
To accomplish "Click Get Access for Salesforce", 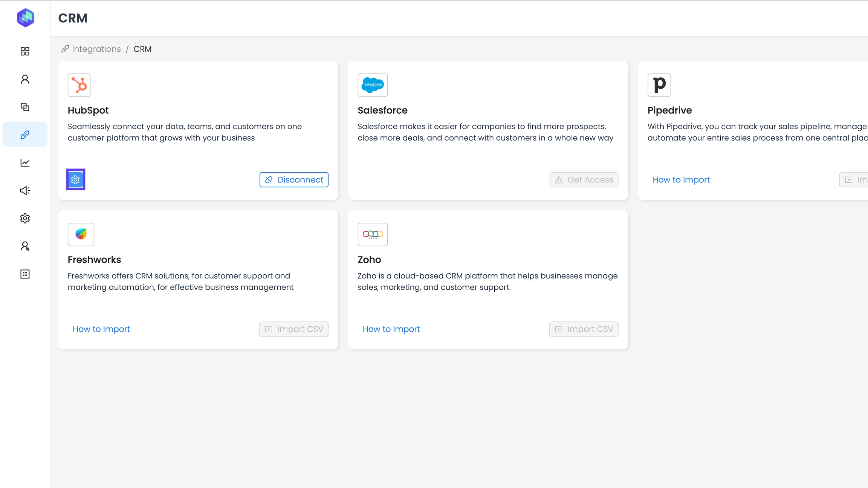I will (584, 180).
